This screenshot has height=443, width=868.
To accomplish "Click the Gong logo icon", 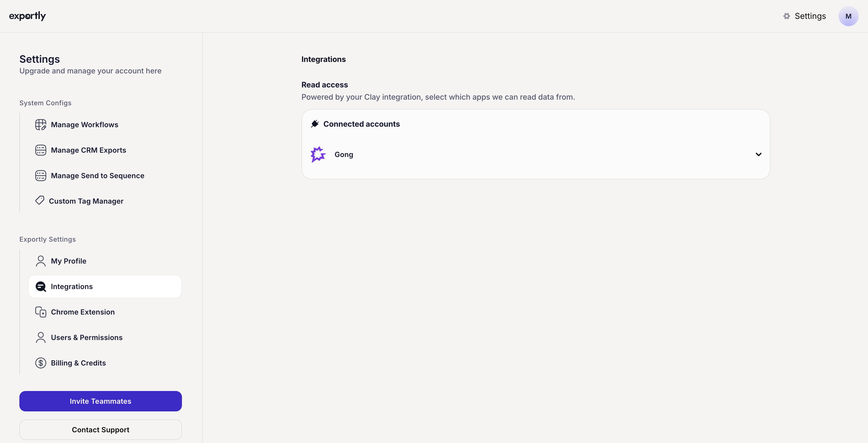I will click(x=318, y=154).
